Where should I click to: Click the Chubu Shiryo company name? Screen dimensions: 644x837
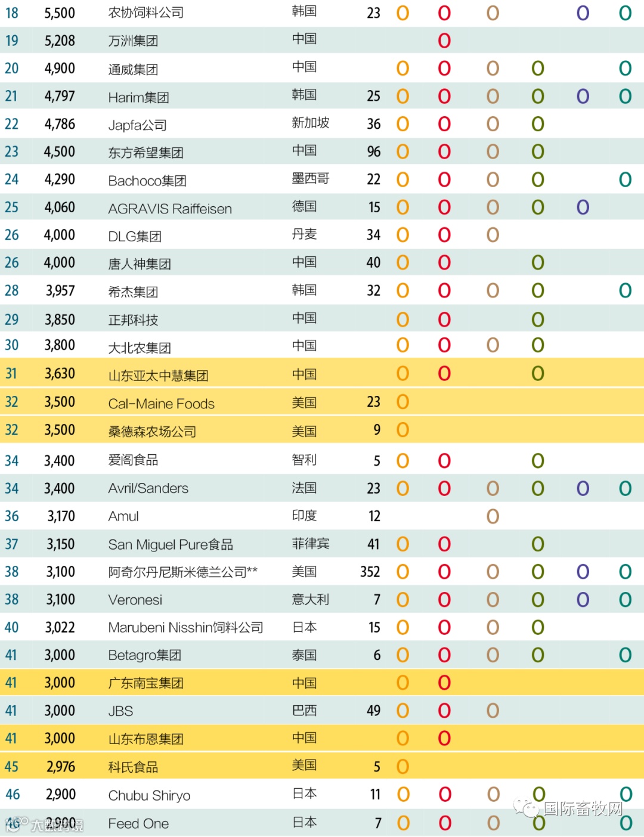[149, 795]
